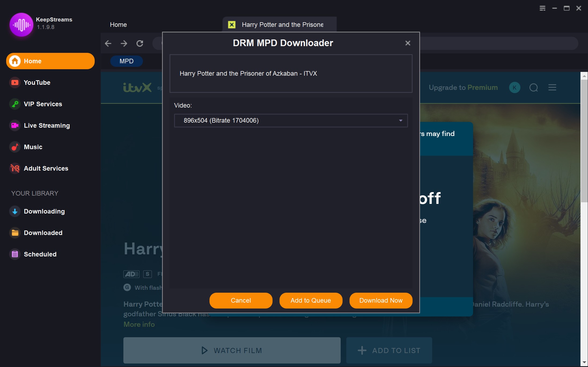Screen dimensions: 588x367
Task: Close the DRM MPD Downloader dialog
Action: [x=408, y=43]
